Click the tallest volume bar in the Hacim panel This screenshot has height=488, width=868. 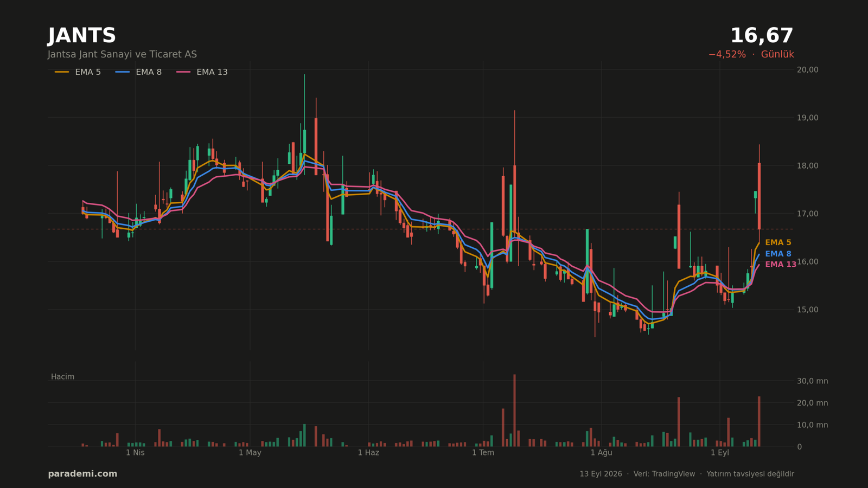(515, 410)
